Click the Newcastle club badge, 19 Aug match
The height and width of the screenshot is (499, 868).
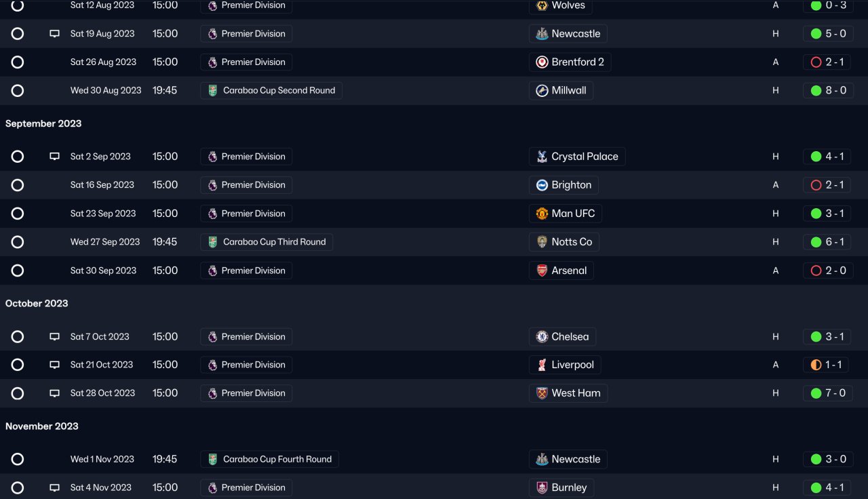pyautogui.click(x=542, y=34)
